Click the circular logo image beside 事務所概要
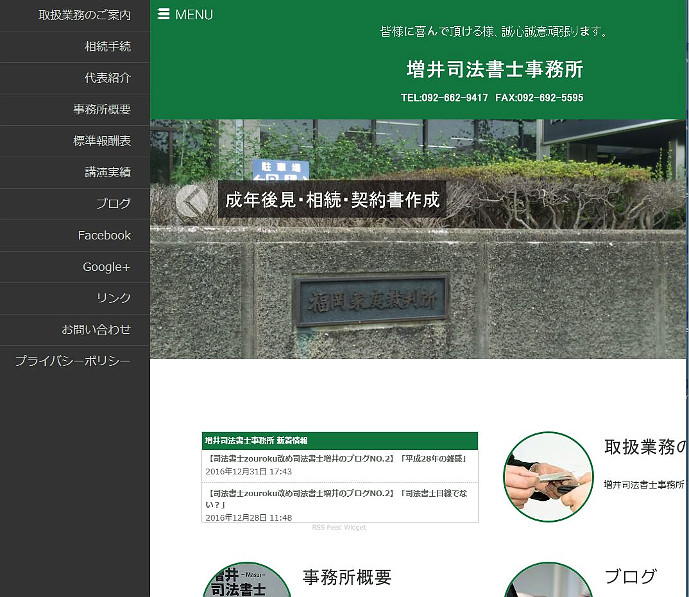The width and height of the screenshot is (689, 597). (x=247, y=582)
